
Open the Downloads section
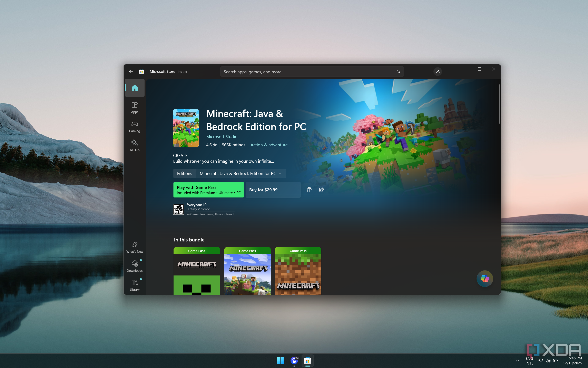point(135,266)
